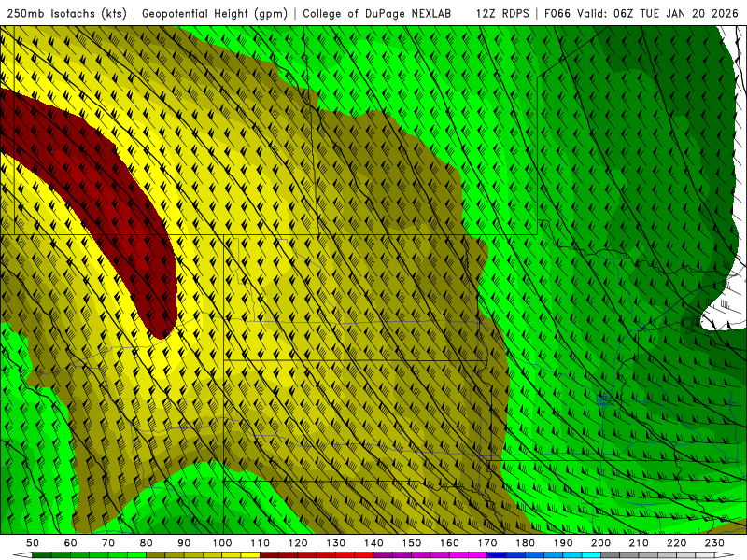Click the 50 value on the color scale
This screenshot has width=747, height=560.
33,543
